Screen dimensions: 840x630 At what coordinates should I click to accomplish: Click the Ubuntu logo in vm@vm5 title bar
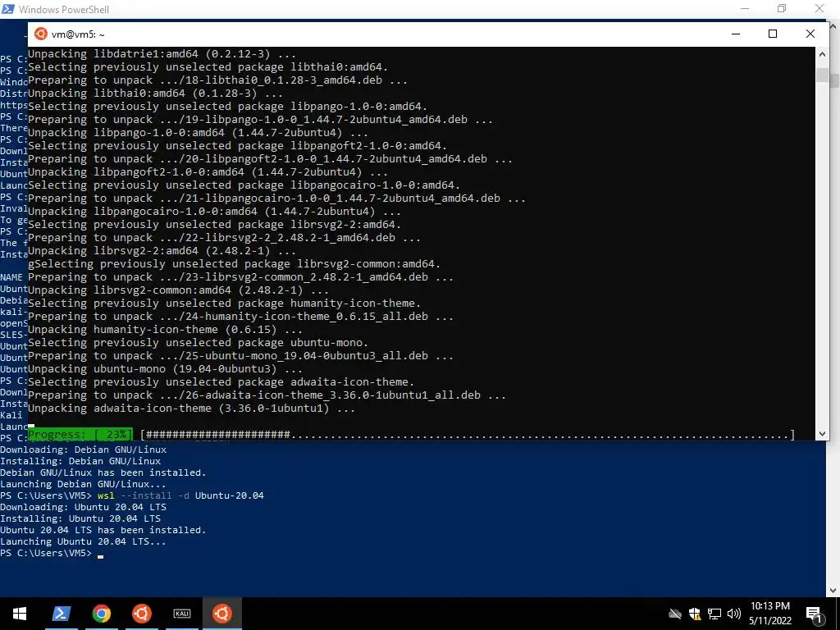41,34
